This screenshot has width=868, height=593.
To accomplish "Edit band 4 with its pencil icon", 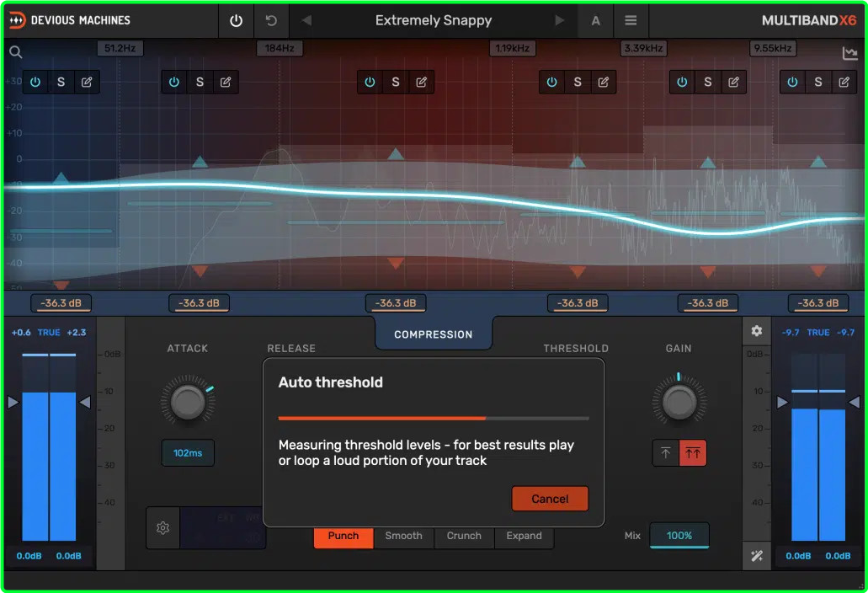I will tap(604, 82).
